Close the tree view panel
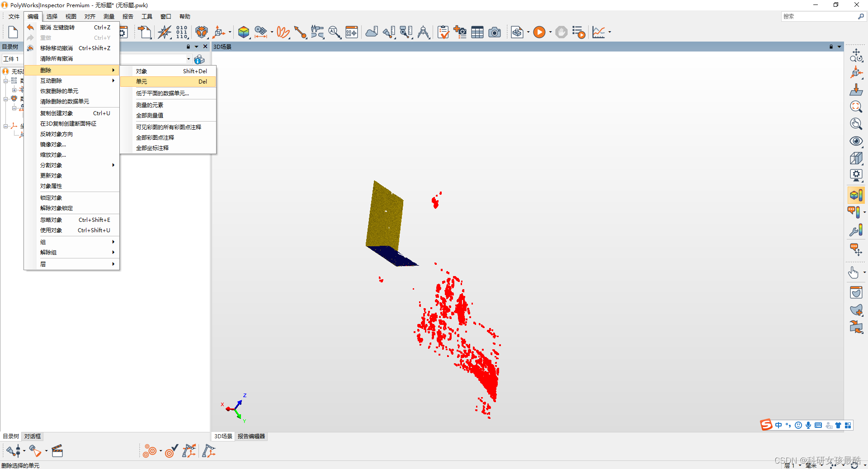Screen dimensions: 868x469 point(205,47)
